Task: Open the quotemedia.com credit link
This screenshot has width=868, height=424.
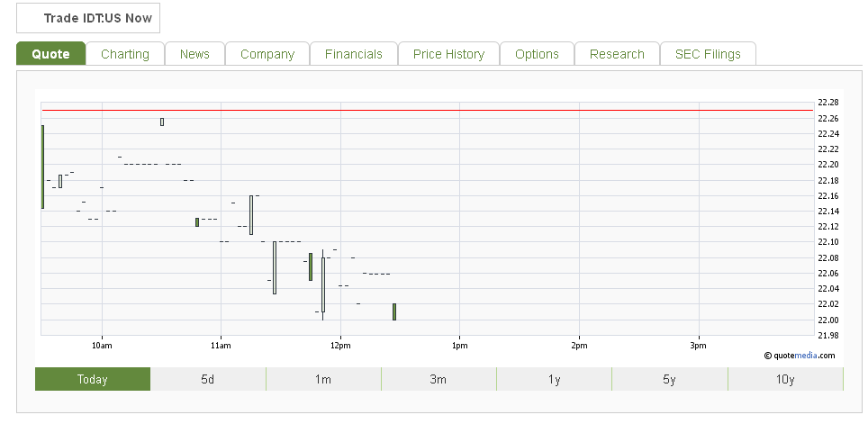Action: [800, 356]
